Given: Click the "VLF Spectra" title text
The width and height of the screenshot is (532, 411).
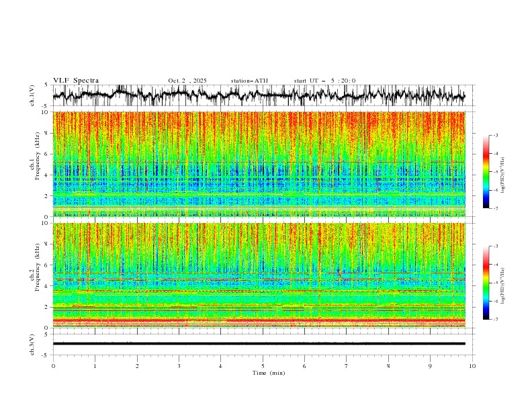Looking at the screenshot, I should click(76, 81).
